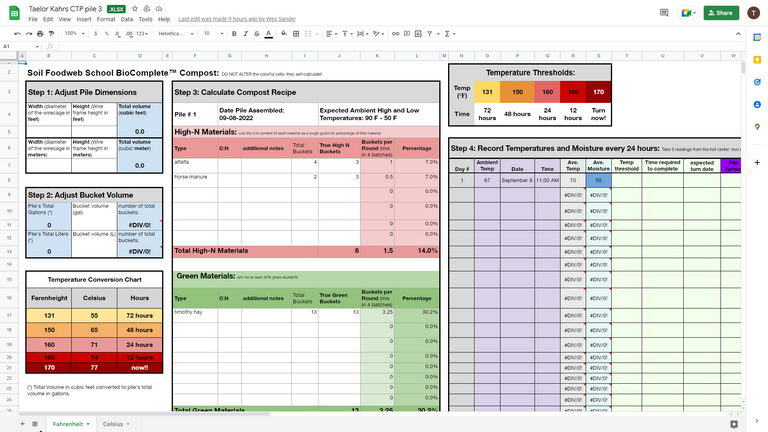Undo the last action

click(18, 34)
